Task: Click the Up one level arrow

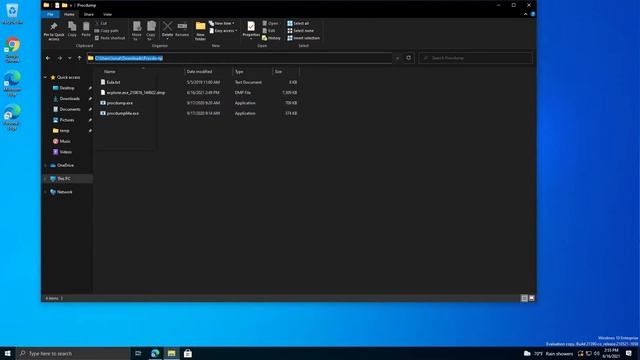Action: 80,58
